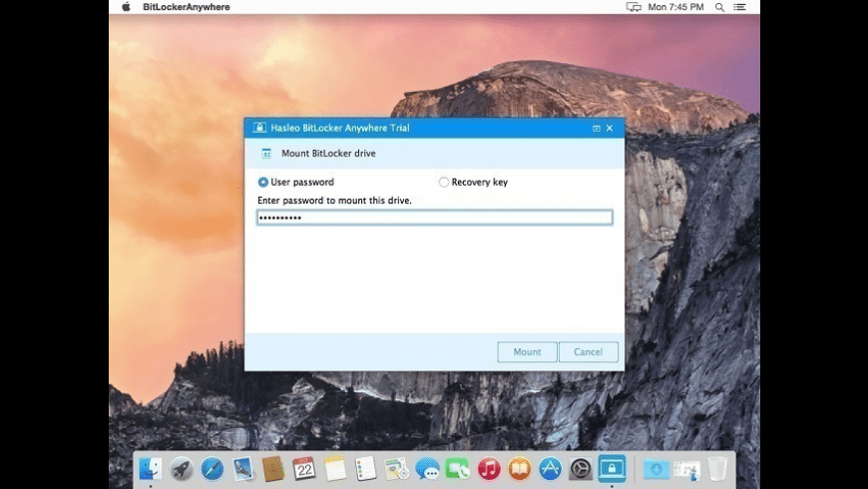Click the 'Mount BitLocker drive' heading text

point(328,154)
